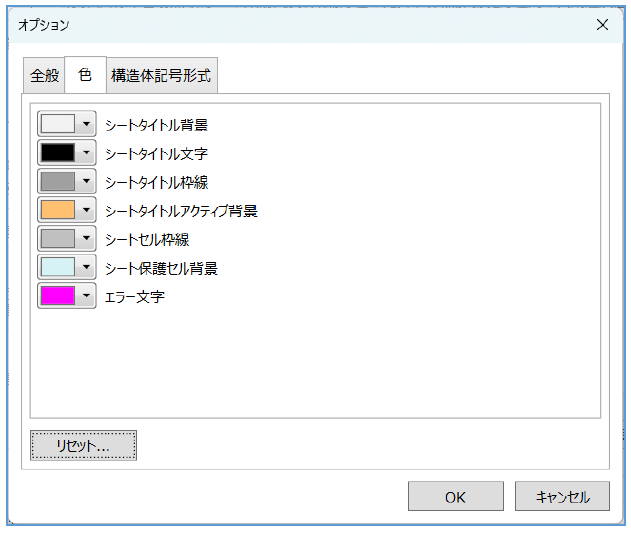This screenshot has width=631, height=534.
Task: Click the シートセル枠線 color swatch
Action: (57, 238)
